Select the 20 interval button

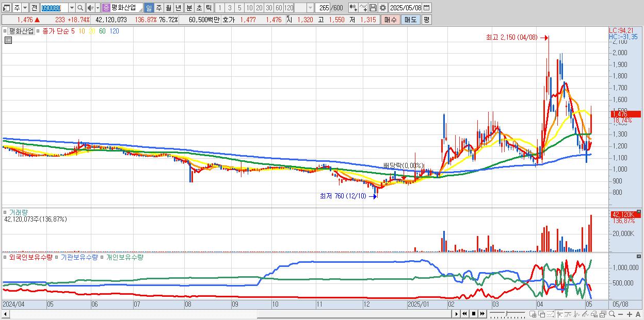[x=259, y=8]
